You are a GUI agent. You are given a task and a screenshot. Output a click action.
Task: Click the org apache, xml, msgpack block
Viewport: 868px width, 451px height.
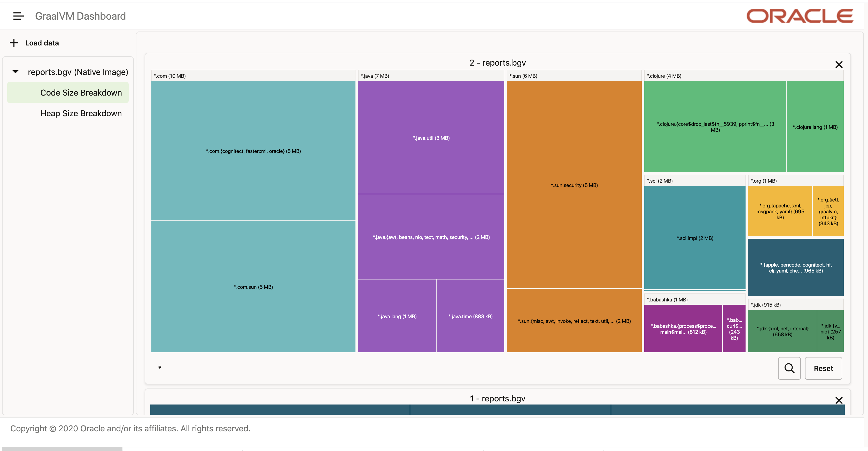pos(780,211)
